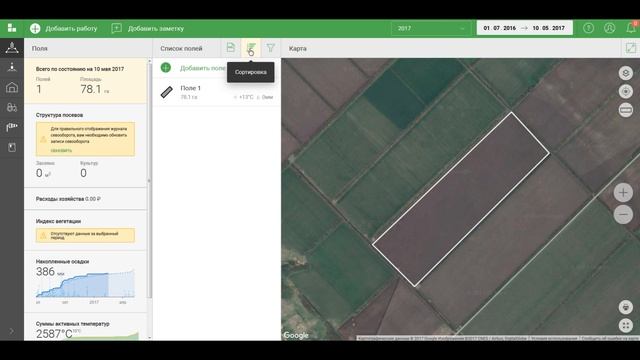Click the fit-to-extent icon at the map's bottom
The image size is (640, 360).
point(625,325)
